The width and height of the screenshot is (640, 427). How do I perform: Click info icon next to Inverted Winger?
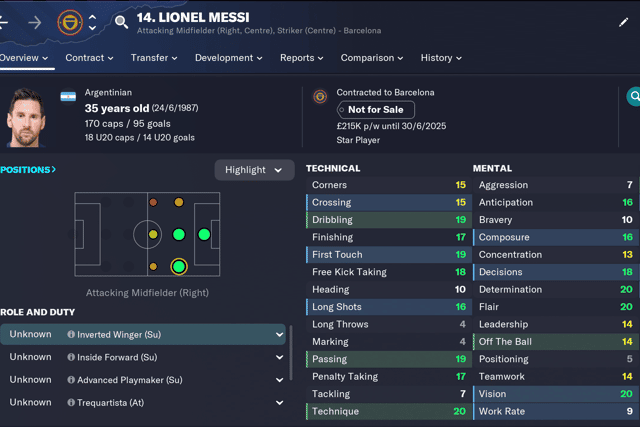[71, 334]
